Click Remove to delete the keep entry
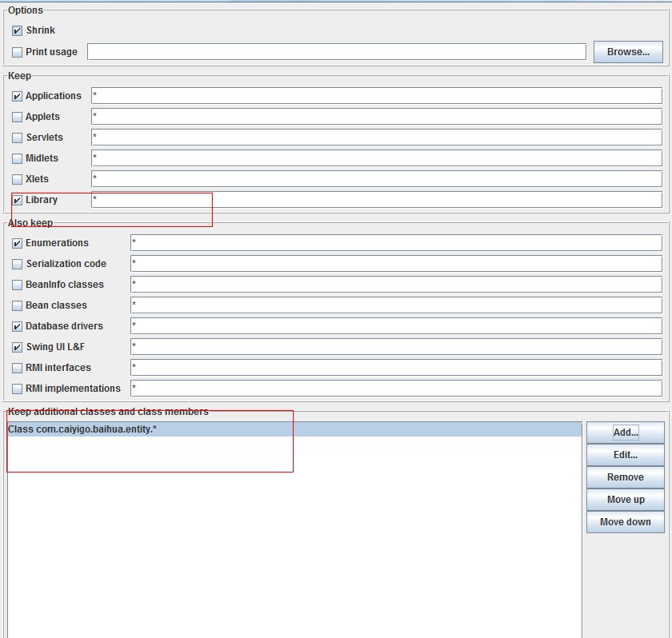Image resolution: width=672 pixels, height=638 pixels. (626, 477)
